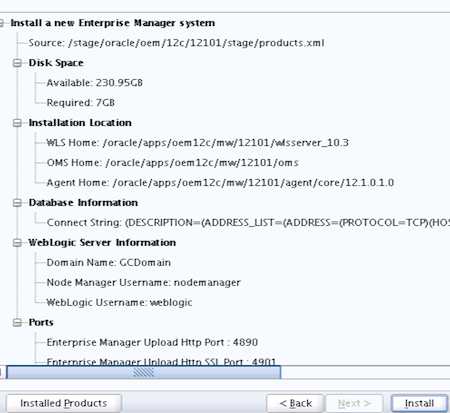The width and height of the screenshot is (450, 413).
Task: Select the Node Manager Username row
Action: (143, 283)
